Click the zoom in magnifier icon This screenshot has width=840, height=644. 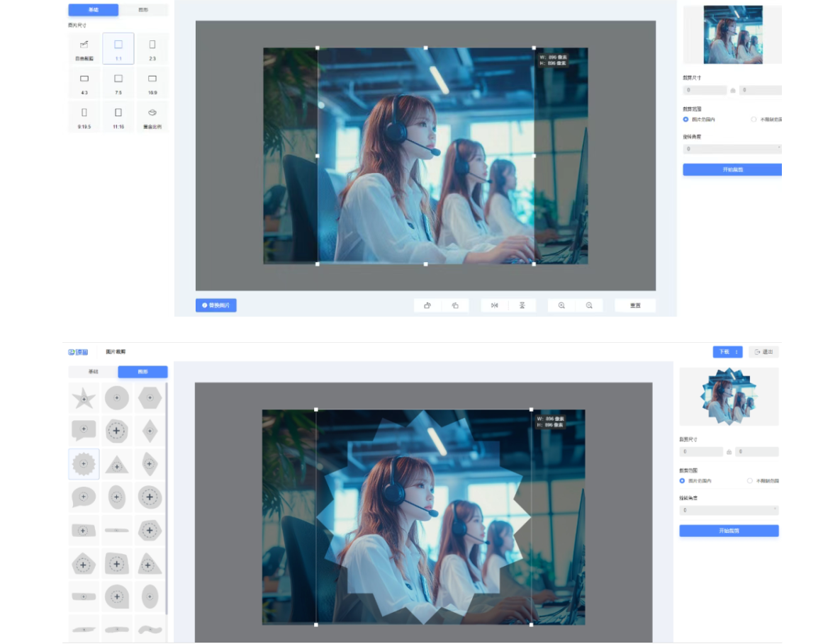561,305
